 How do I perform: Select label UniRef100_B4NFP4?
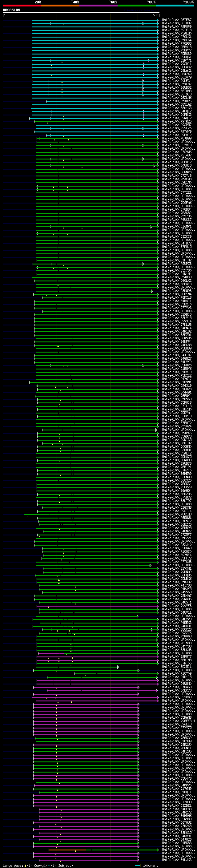click(176, 342)
